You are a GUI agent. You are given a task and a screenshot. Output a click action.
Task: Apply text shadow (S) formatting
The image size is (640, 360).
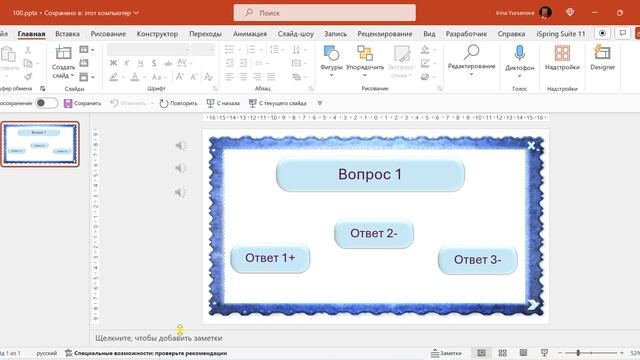coord(154,63)
